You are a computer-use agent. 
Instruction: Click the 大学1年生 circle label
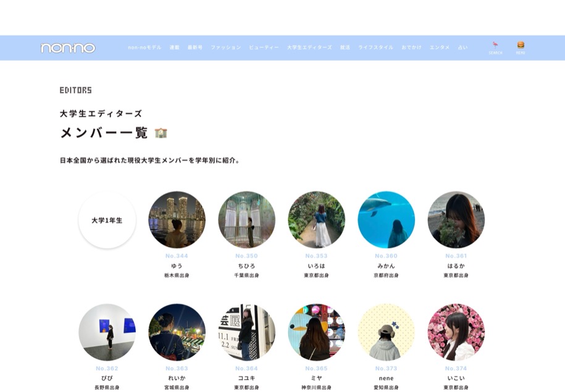[107, 220]
